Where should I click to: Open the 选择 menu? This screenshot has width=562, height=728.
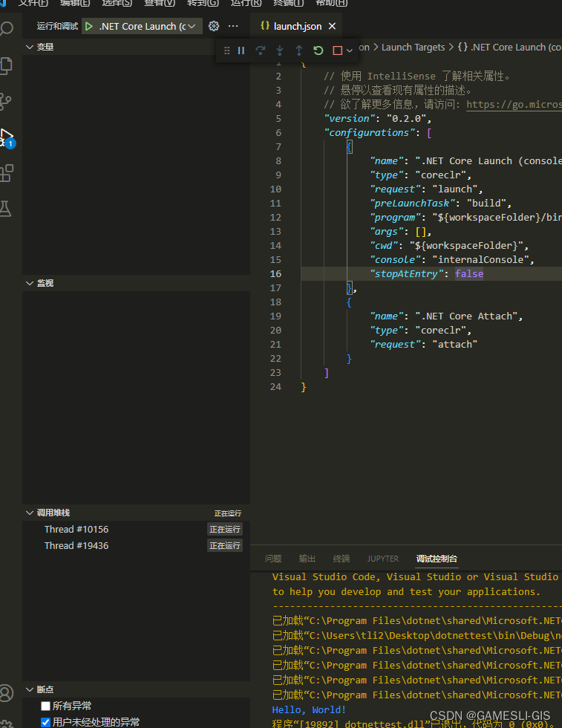pos(117,3)
